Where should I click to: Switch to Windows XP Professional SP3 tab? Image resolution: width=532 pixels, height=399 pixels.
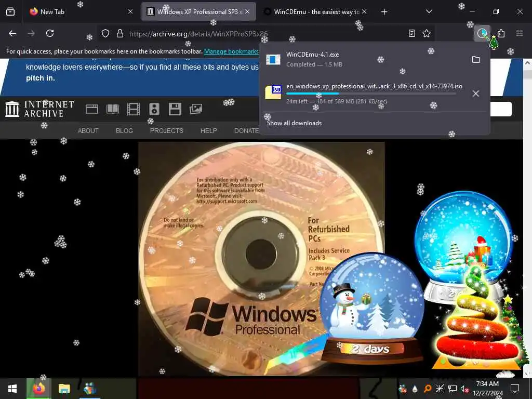click(x=198, y=12)
